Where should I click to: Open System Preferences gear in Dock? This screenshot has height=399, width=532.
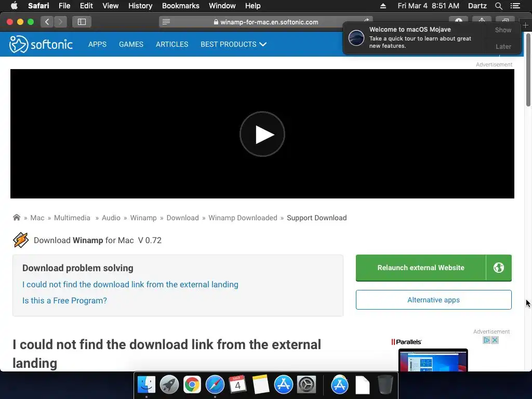(307, 385)
